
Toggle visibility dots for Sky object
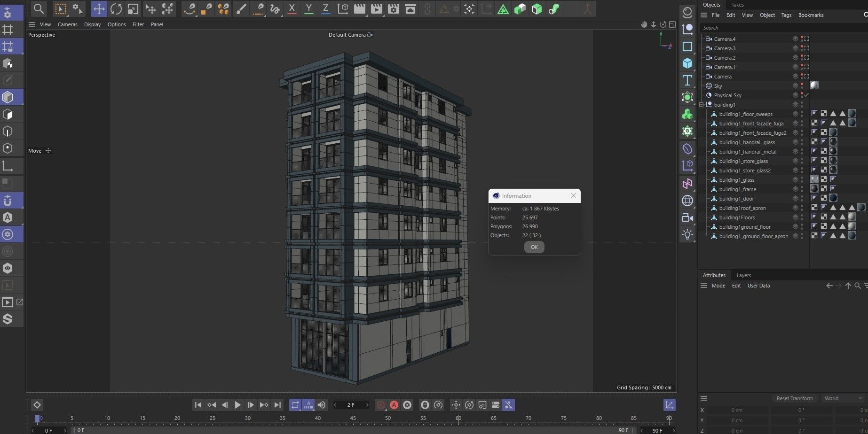[x=802, y=86]
